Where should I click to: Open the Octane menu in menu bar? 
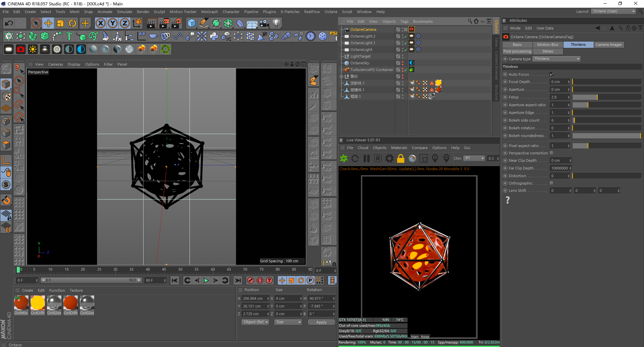[x=331, y=12]
